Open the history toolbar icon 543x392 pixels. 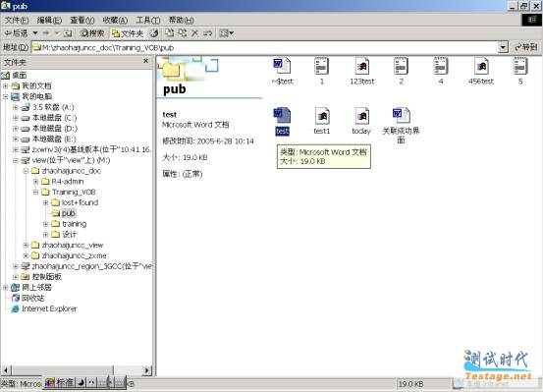[154, 33]
